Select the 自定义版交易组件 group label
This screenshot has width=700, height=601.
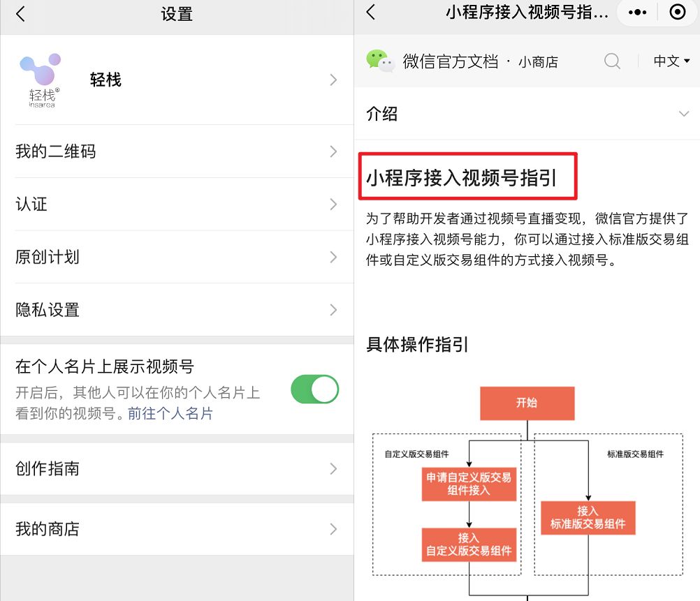tap(416, 454)
